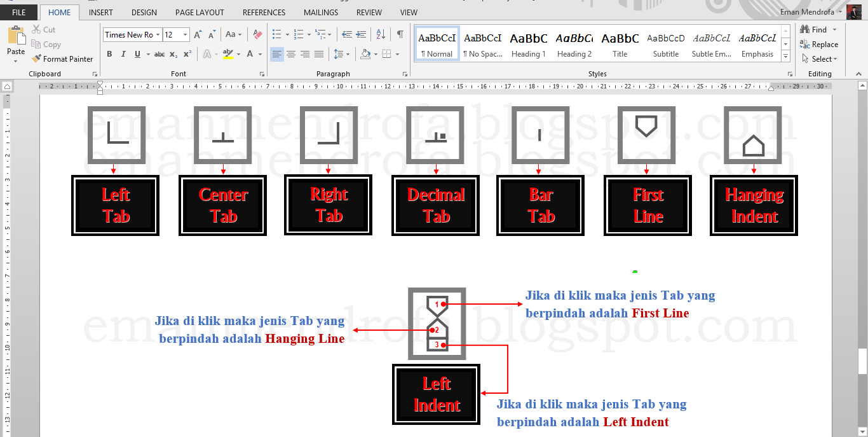Apply numbered list icon
868x437 pixels.
coord(298,34)
